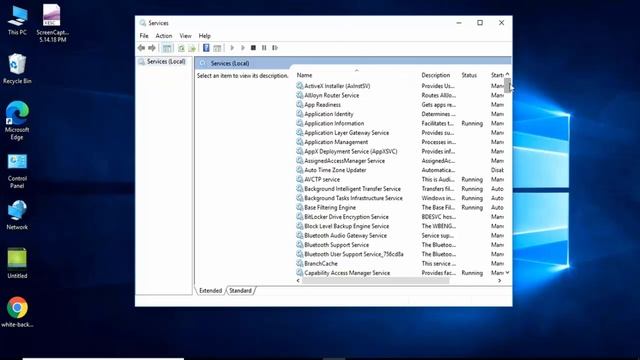Viewport: 640px width, 360px height.
Task: Select AVCTP service row
Action: (x=400, y=180)
